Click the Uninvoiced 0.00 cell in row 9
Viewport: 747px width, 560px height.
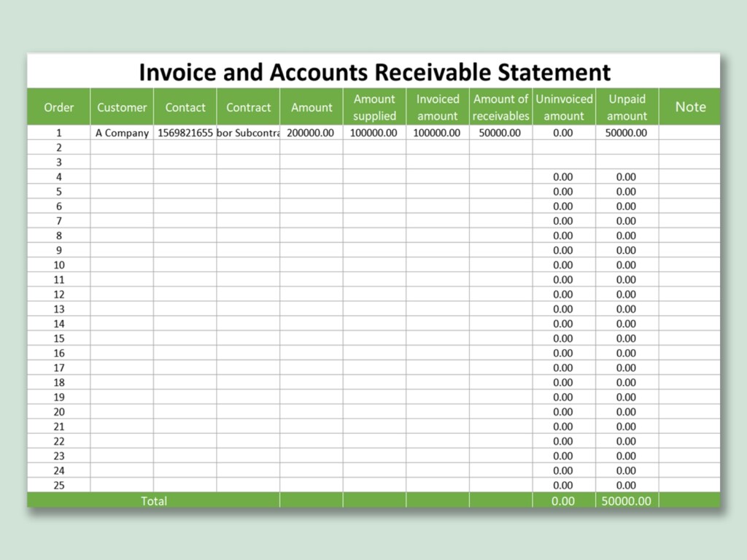coord(563,251)
